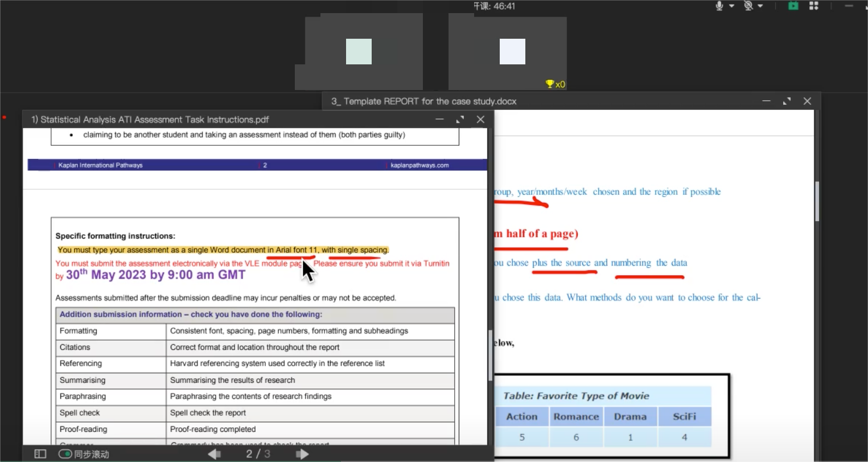Maximize the Template REPORT docx window
868x462 pixels.
point(787,101)
